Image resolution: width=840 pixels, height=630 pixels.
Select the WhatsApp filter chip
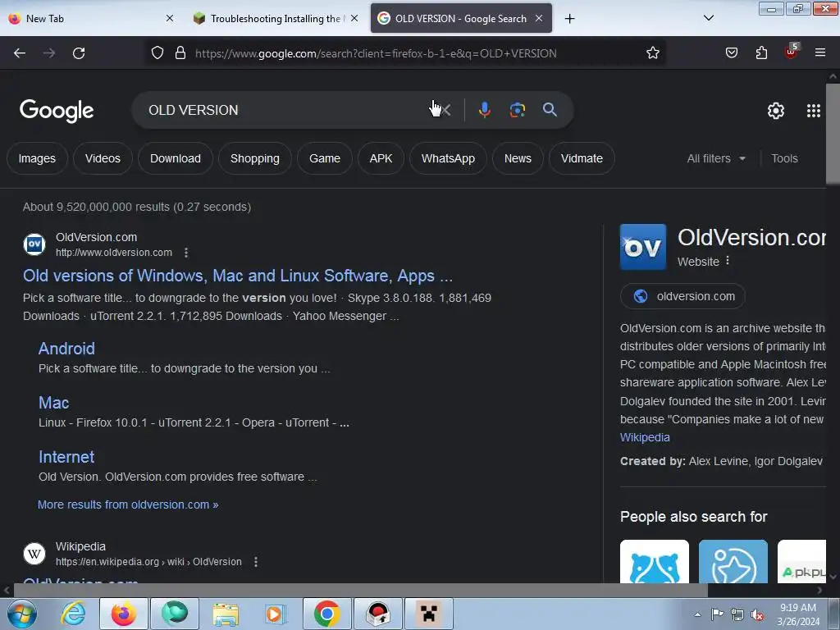pos(448,158)
